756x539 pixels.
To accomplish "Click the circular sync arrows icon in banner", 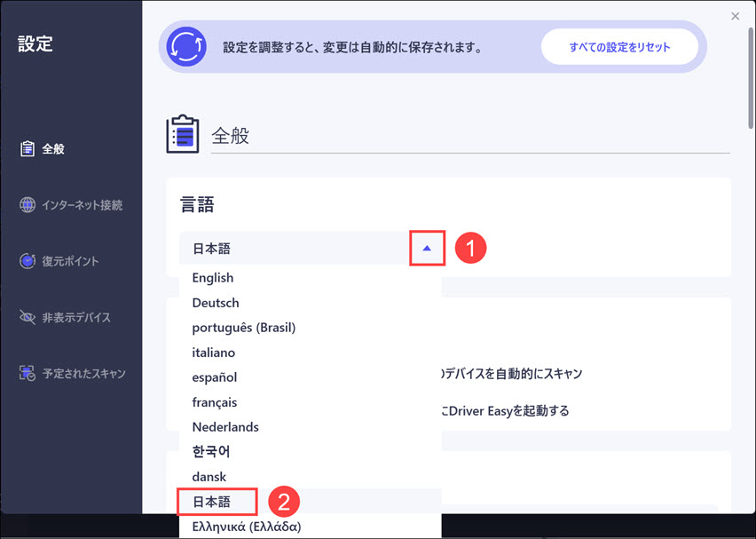I will 186,46.
